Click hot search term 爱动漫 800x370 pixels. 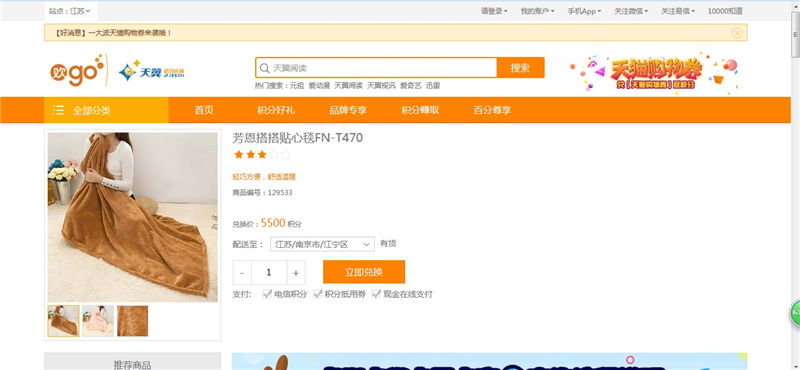pyautogui.click(x=319, y=86)
